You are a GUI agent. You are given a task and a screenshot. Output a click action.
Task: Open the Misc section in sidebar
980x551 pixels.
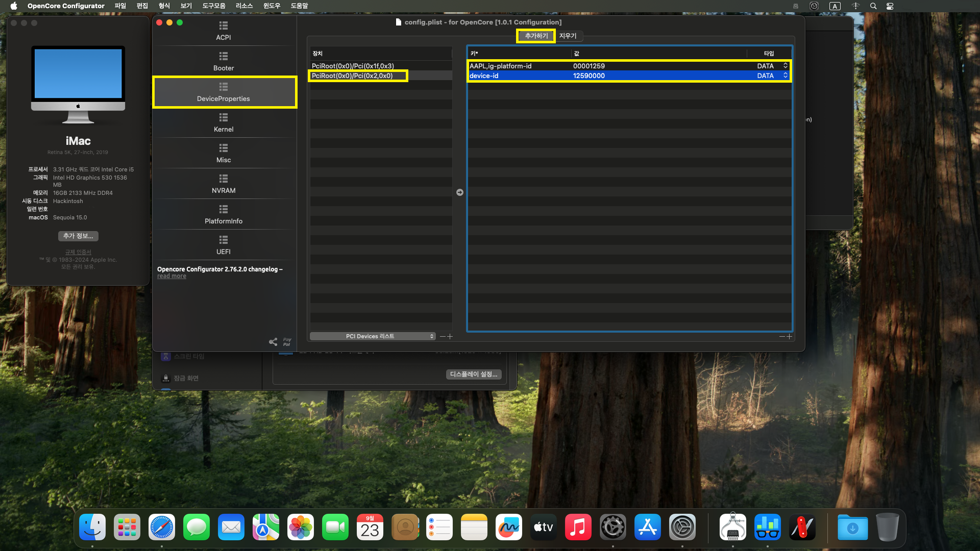[x=224, y=153]
